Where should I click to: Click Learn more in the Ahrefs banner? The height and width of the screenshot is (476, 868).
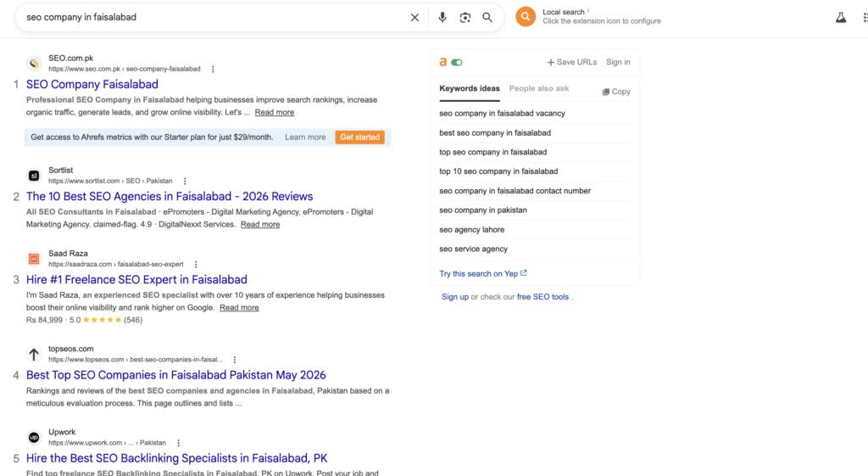tap(305, 137)
